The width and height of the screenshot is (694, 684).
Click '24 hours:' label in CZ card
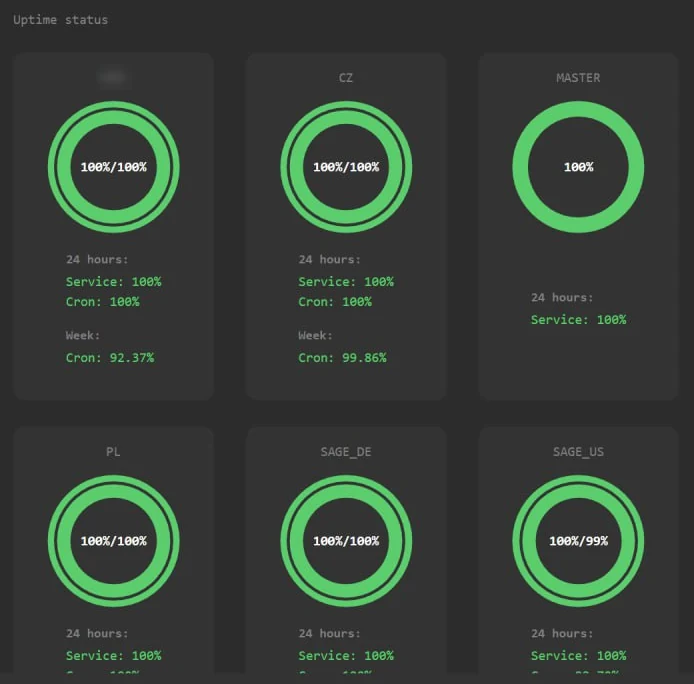(x=329, y=259)
